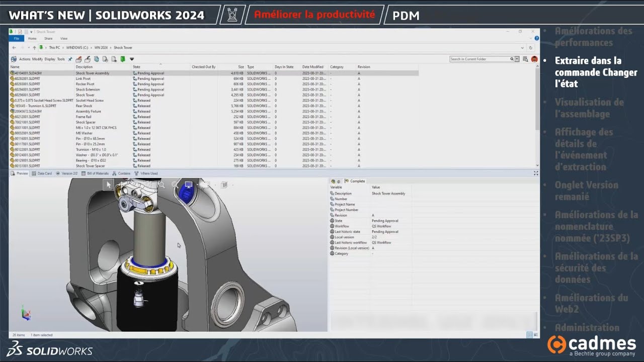Click WN 2024 in the breadcrumb path
This screenshot has height=362, width=644.
click(x=101, y=48)
